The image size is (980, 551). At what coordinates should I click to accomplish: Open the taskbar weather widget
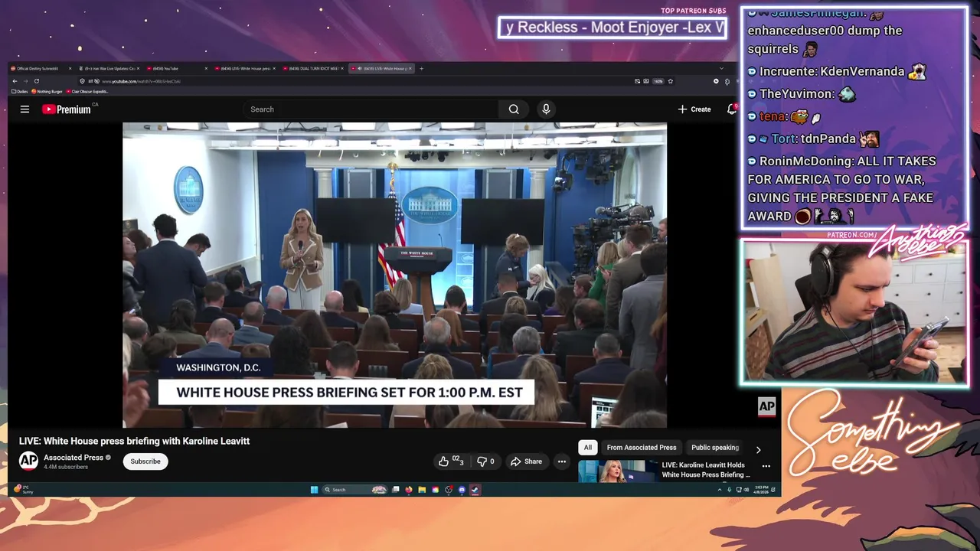click(x=24, y=490)
